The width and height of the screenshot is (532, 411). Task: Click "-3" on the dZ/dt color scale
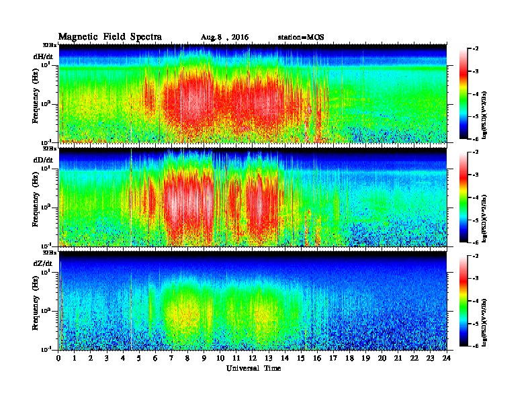(476, 279)
